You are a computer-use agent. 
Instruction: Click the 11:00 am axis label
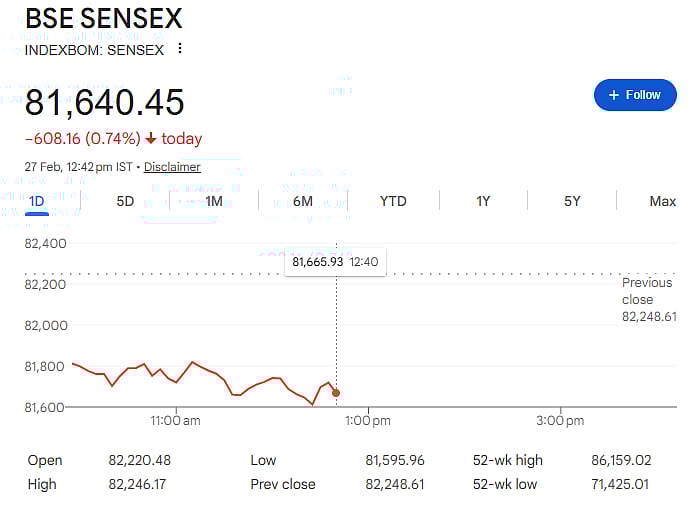176,421
